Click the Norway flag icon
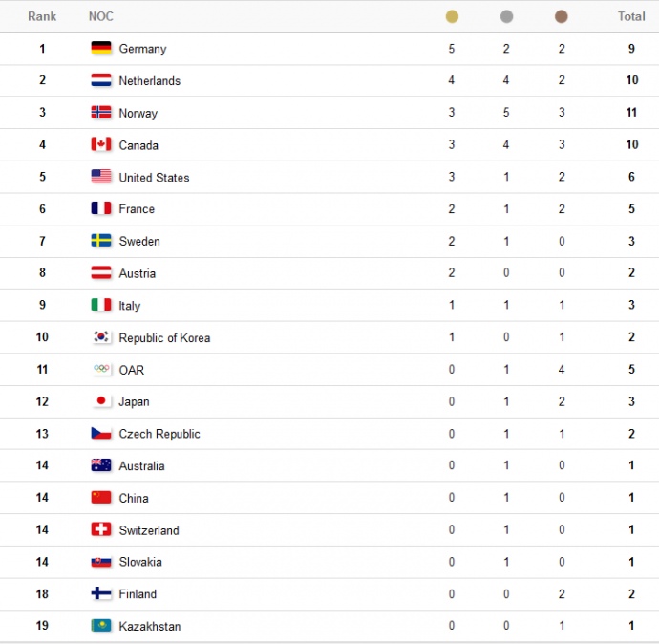The width and height of the screenshot is (659, 644). [101, 113]
